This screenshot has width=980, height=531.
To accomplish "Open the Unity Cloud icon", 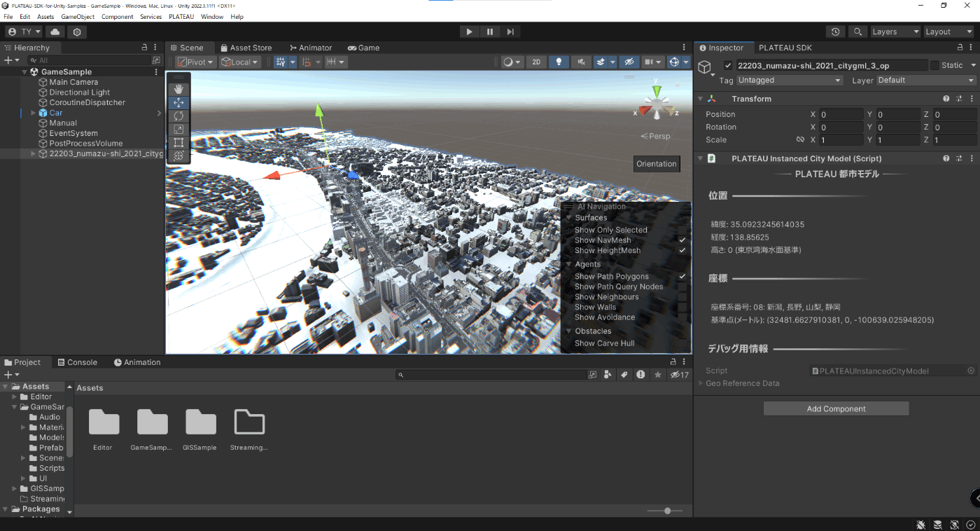I will coord(55,32).
